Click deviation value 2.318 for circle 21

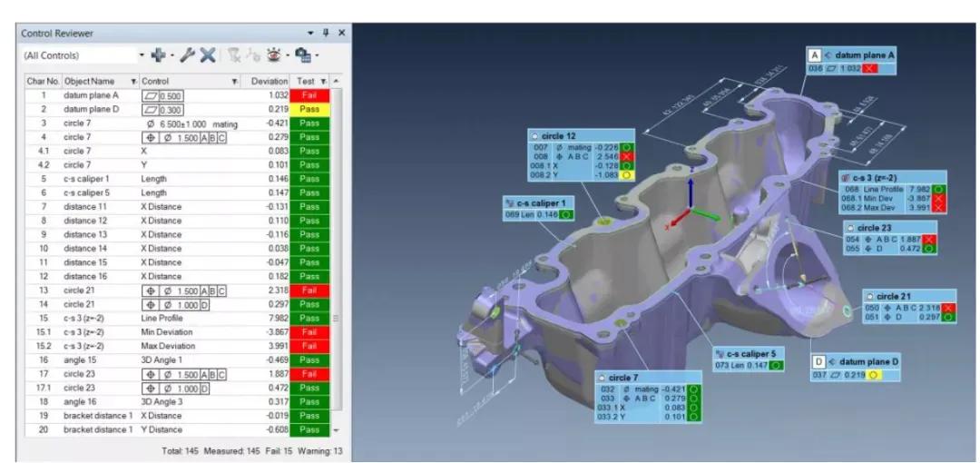coord(277,291)
